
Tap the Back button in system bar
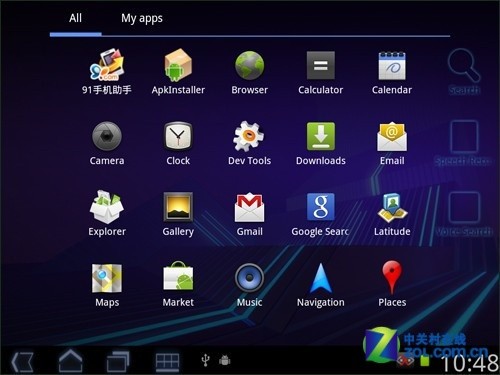(x=22, y=361)
